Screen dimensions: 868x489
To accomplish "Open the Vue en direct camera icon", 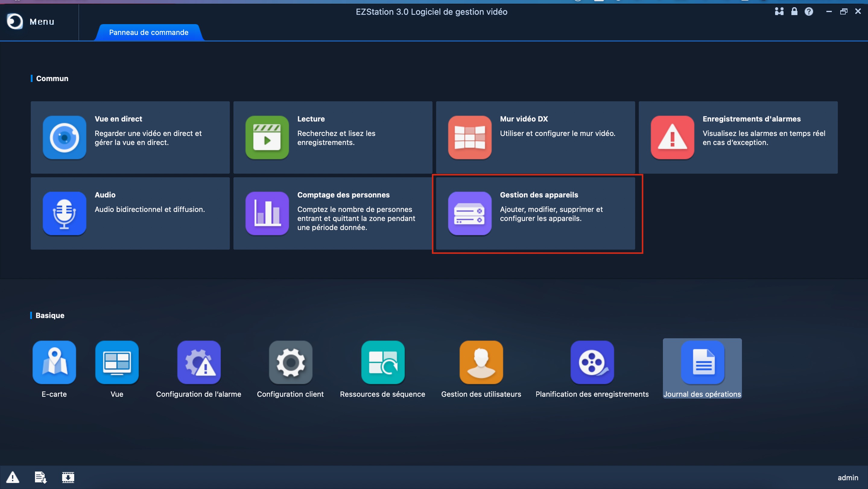I will tap(64, 137).
